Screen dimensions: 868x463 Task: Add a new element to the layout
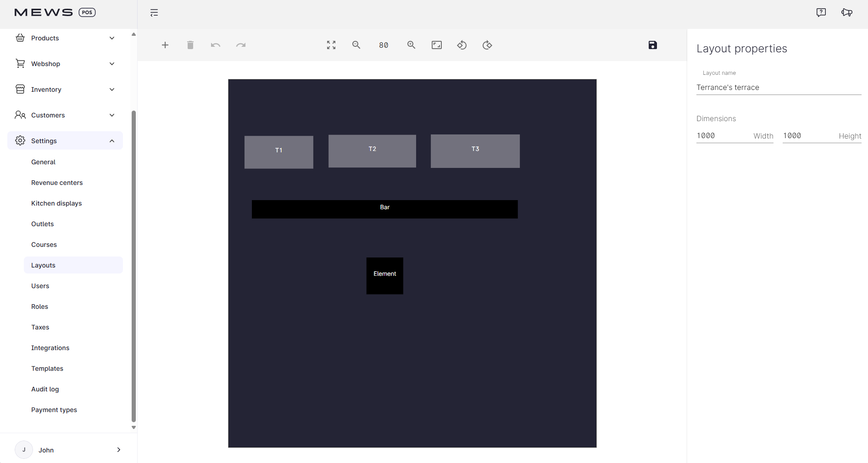point(165,45)
